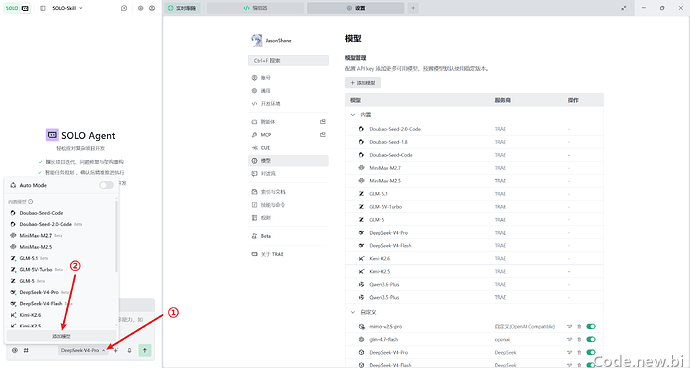
Task: Click the DeepSeek-V4-Pro model selector in chat input
Action: click(x=83, y=350)
